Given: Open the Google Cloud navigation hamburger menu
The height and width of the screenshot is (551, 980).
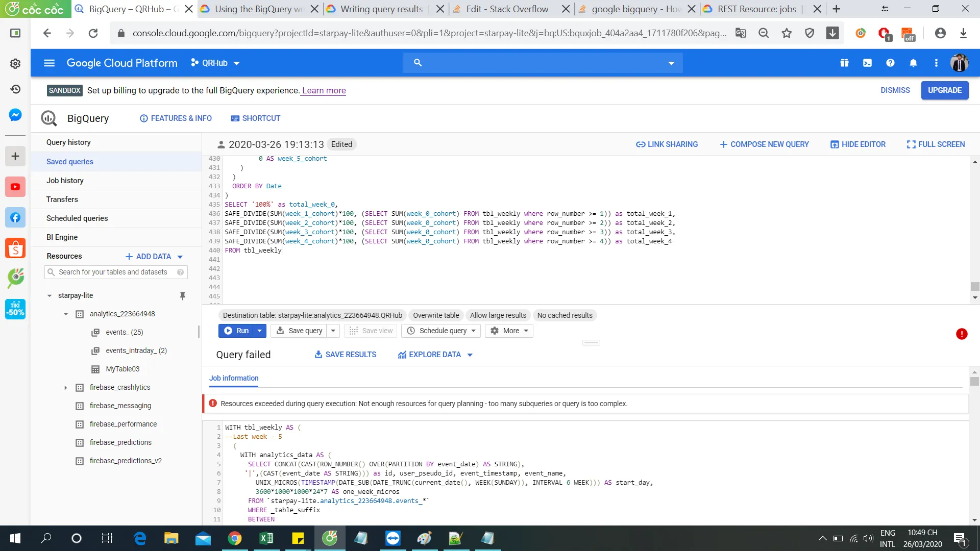Looking at the screenshot, I should coord(49,63).
